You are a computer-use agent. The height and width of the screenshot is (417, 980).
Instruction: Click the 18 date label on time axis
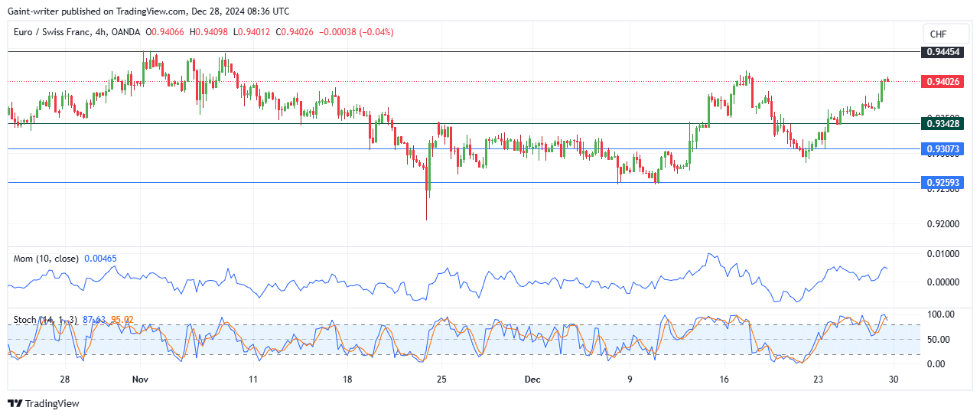click(347, 380)
